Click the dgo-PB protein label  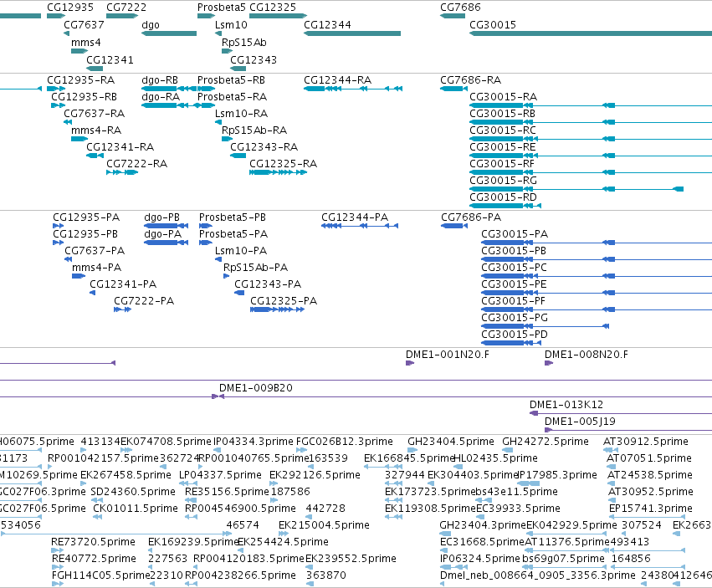(161, 217)
